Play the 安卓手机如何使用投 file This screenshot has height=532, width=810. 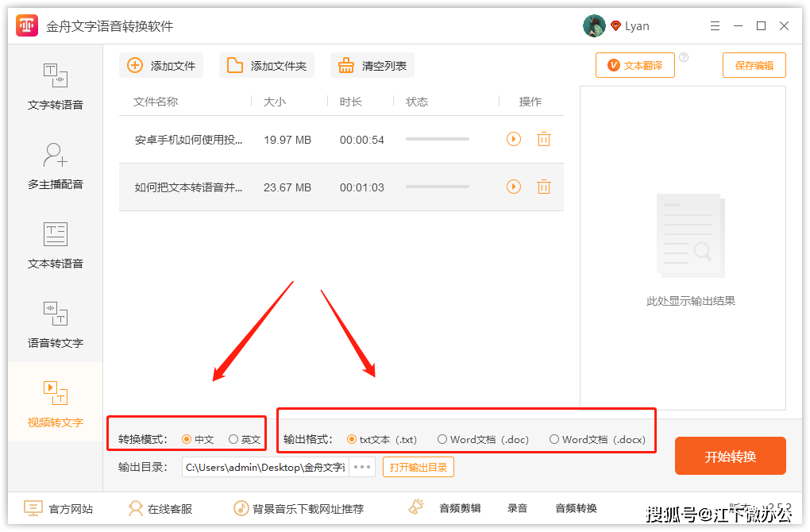tap(514, 139)
